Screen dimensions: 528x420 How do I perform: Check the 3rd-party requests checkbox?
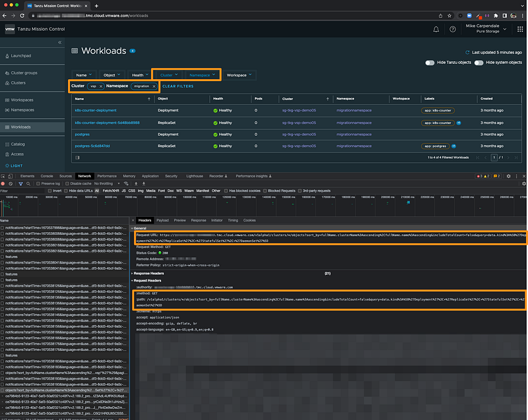point(300,191)
